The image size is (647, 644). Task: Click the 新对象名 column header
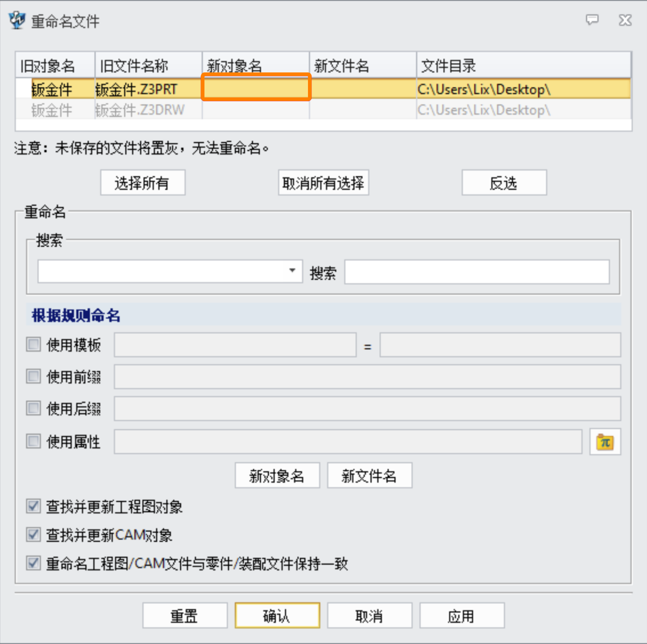256,66
